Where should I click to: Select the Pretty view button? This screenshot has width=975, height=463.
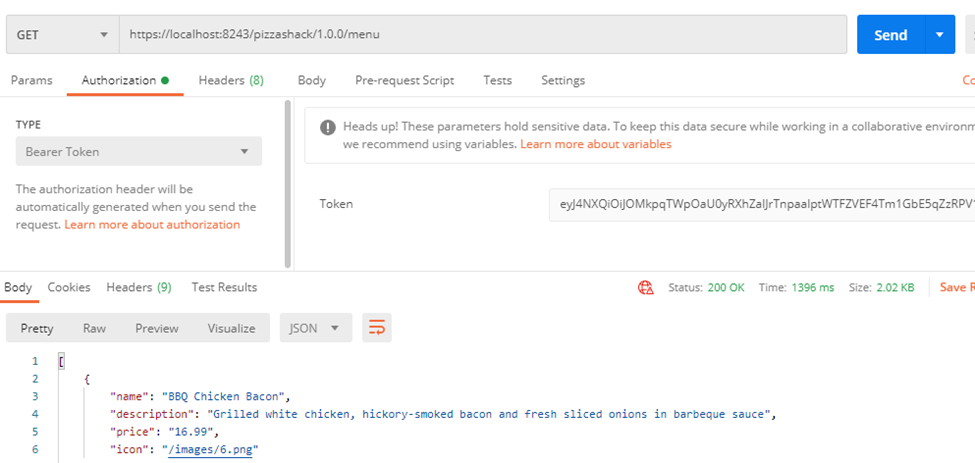coord(37,328)
